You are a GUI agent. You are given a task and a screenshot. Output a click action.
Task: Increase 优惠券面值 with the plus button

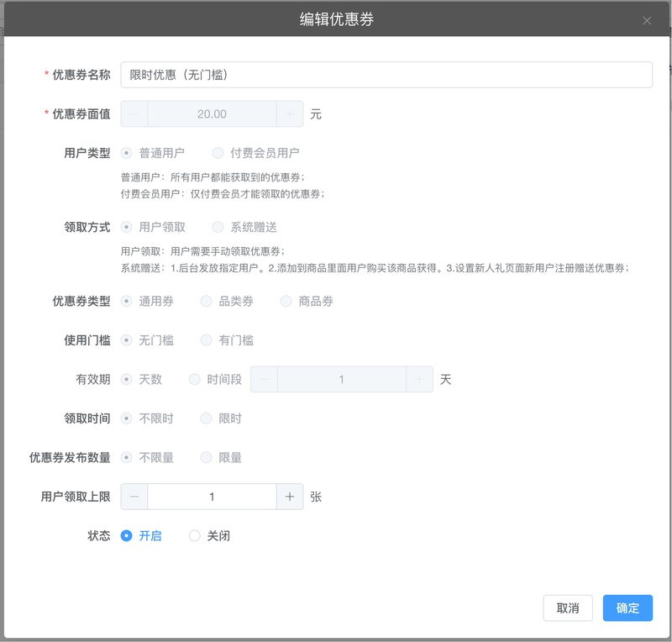pyautogui.click(x=290, y=114)
